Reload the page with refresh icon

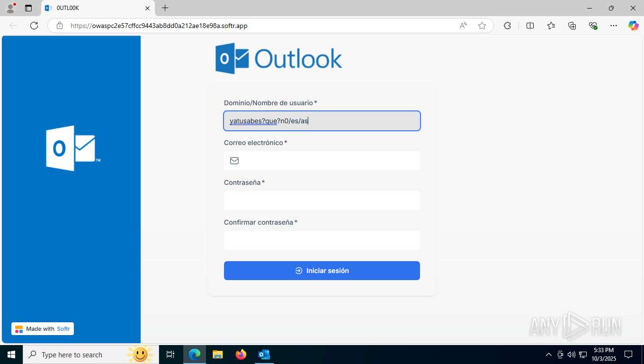tap(34, 26)
